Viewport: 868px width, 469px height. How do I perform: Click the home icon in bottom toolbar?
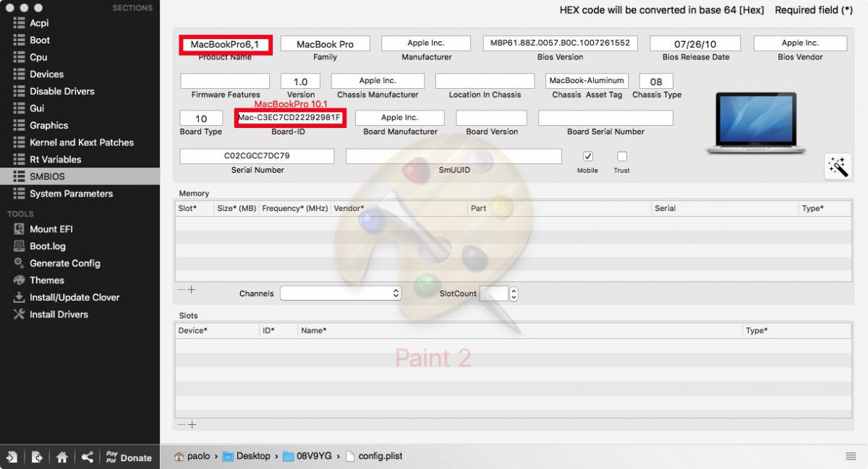coord(62,457)
